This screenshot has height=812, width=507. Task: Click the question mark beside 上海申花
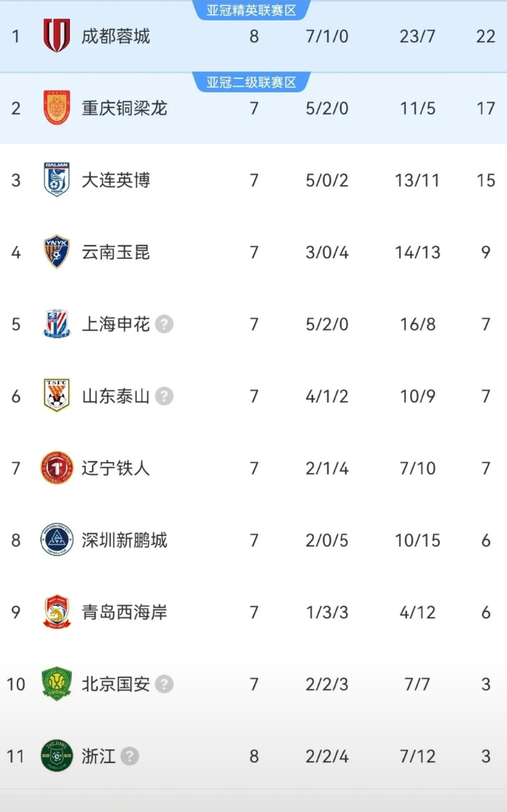click(x=164, y=324)
